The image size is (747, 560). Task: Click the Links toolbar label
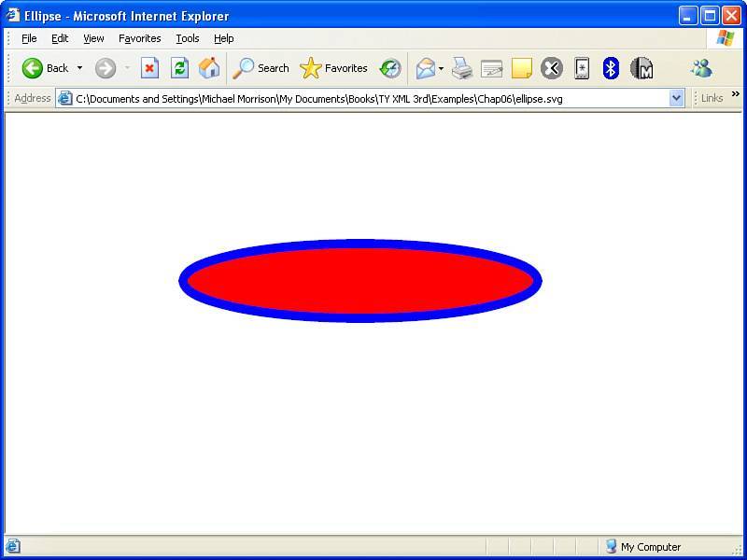click(712, 98)
